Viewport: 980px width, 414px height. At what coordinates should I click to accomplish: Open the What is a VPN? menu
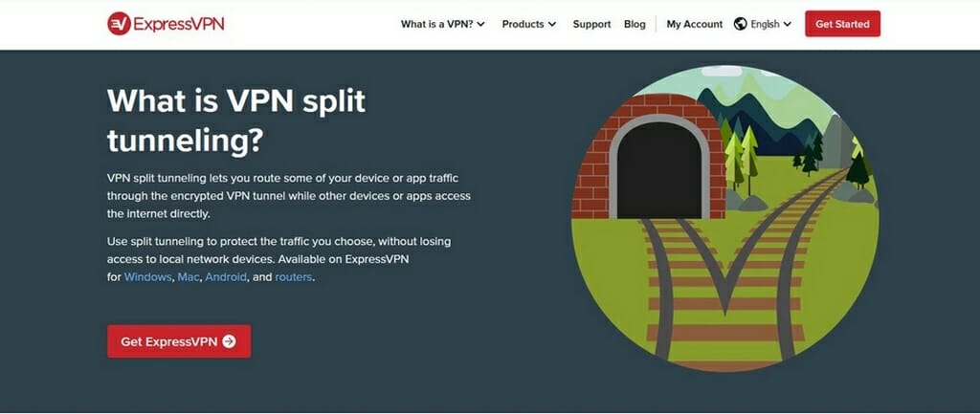click(443, 24)
